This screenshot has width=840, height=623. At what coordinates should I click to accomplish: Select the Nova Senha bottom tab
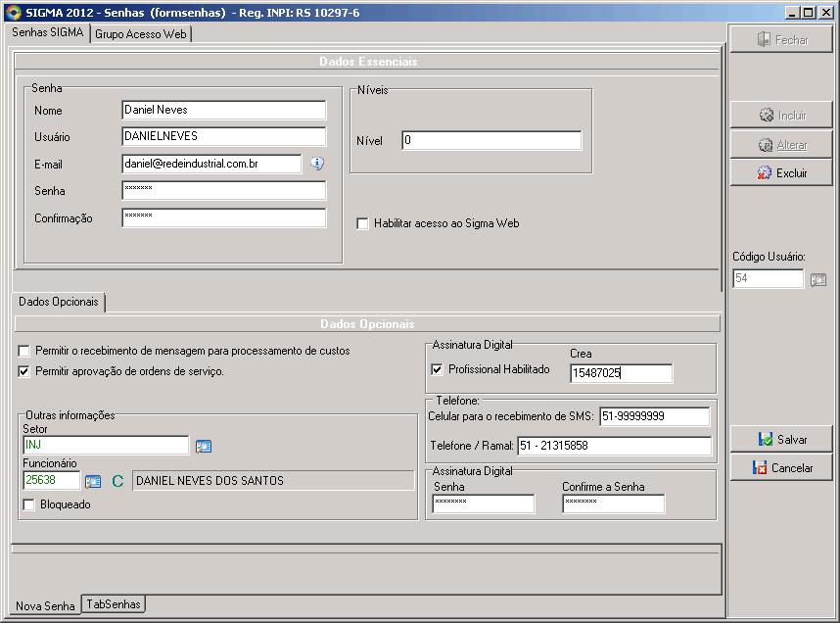pyautogui.click(x=45, y=605)
